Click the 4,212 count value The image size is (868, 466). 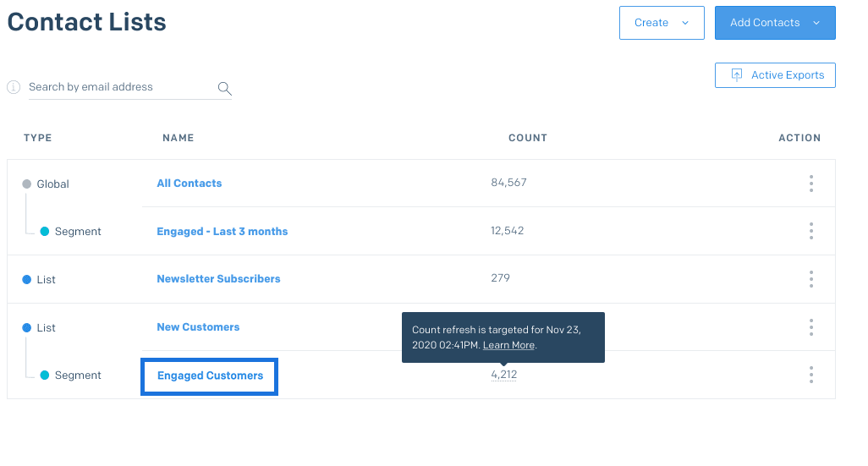tap(503, 375)
